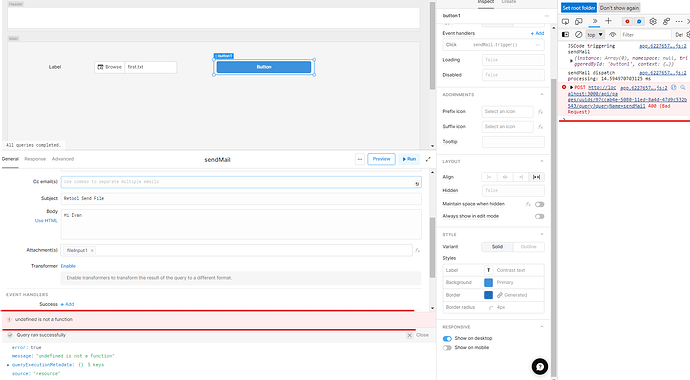
Task: Open the top context dropdown in console
Action: 595,34
